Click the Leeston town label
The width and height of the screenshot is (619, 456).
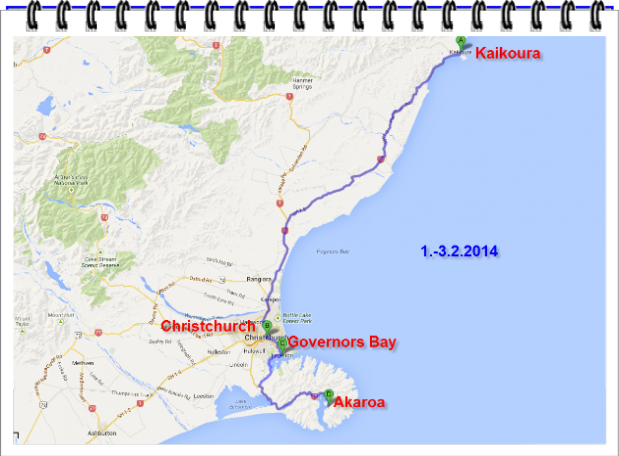[x=204, y=396]
